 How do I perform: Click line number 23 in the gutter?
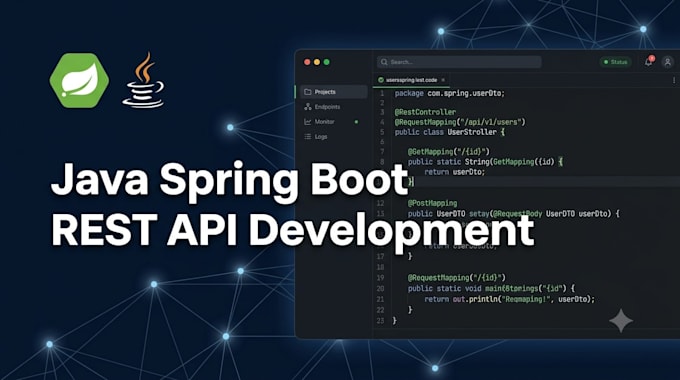point(380,321)
